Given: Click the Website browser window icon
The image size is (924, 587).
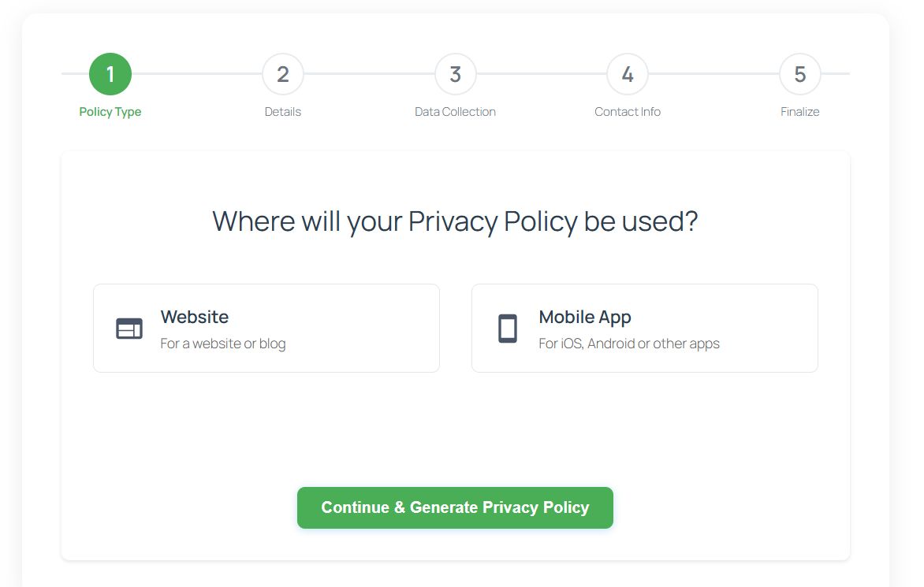Looking at the screenshot, I should pyautogui.click(x=129, y=329).
